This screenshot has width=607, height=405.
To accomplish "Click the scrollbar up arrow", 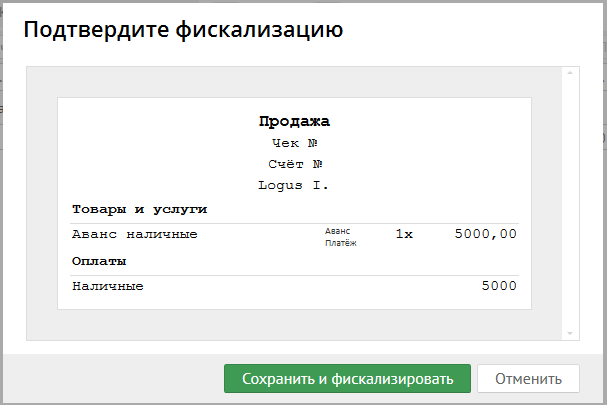I will [568, 73].
